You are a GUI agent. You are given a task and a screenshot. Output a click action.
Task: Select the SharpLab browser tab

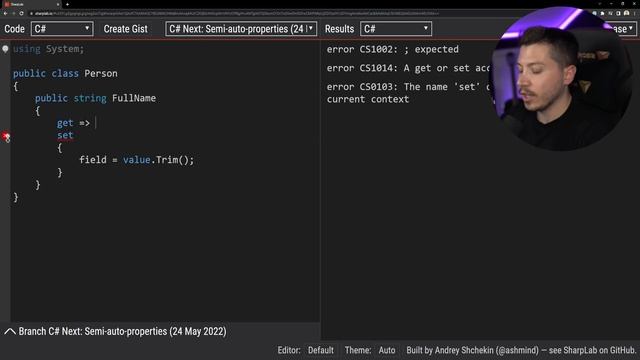[31, 4]
